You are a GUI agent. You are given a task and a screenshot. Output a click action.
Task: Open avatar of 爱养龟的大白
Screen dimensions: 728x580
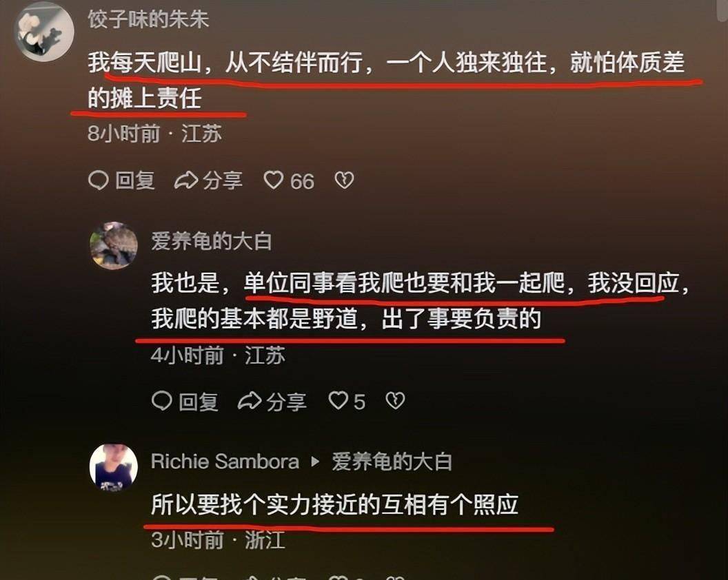pyautogui.click(x=114, y=245)
